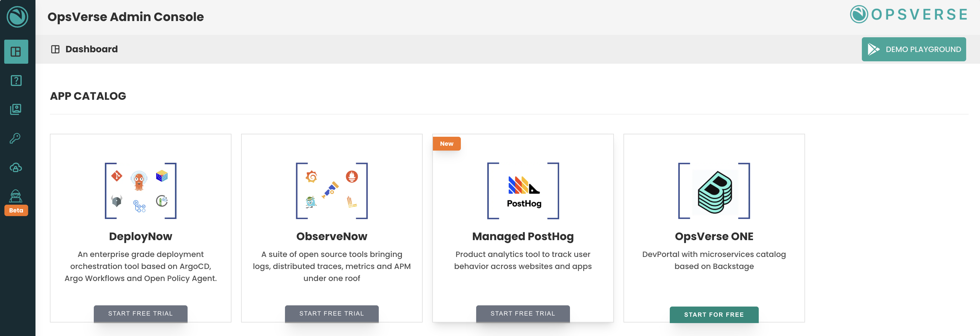Open the key credentials sidebar icon
The height and width of the screenshot is (336, 980).
pos(15,138)
